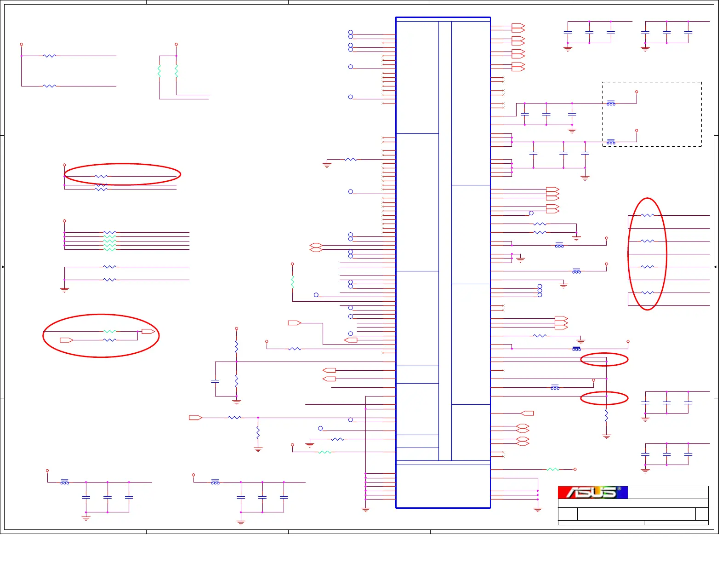Click the dashed-outline box in the upper right
The width and height of the screenshot is (728, 563).
[652, 115]
